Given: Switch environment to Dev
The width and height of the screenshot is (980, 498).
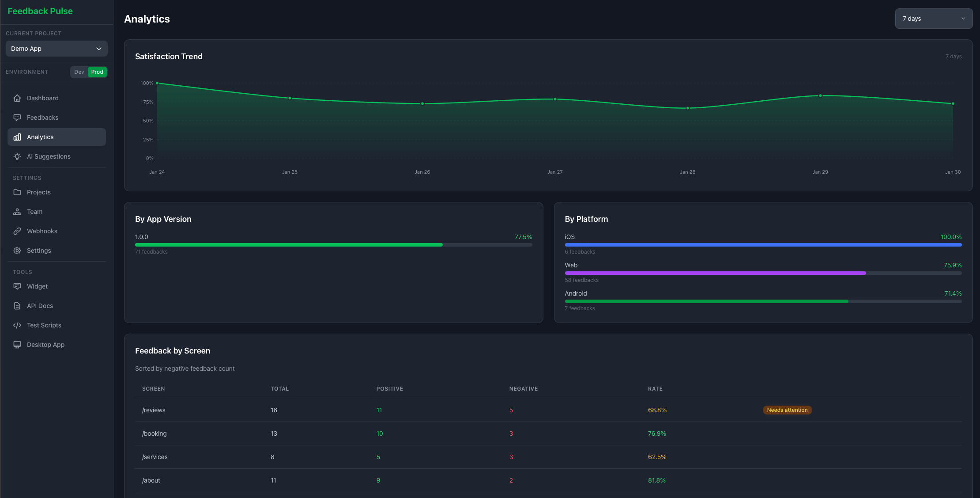Looking at the screenshot, I should point(79,72).
